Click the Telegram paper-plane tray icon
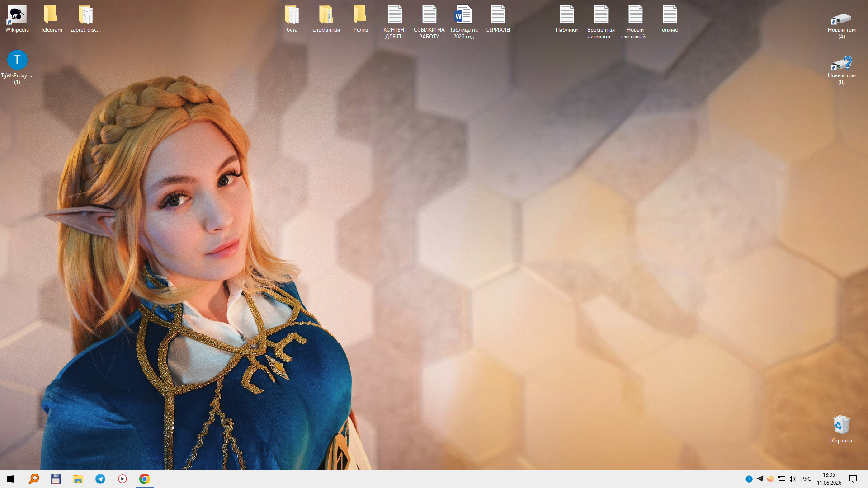 point(760,479)
